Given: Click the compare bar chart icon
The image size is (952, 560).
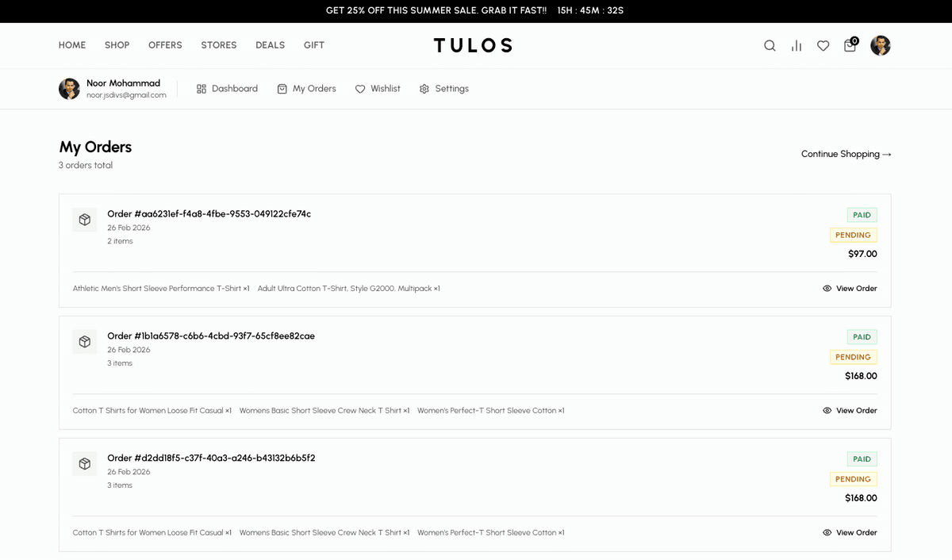Looking at the screenshot, I should tap(796, 46).
